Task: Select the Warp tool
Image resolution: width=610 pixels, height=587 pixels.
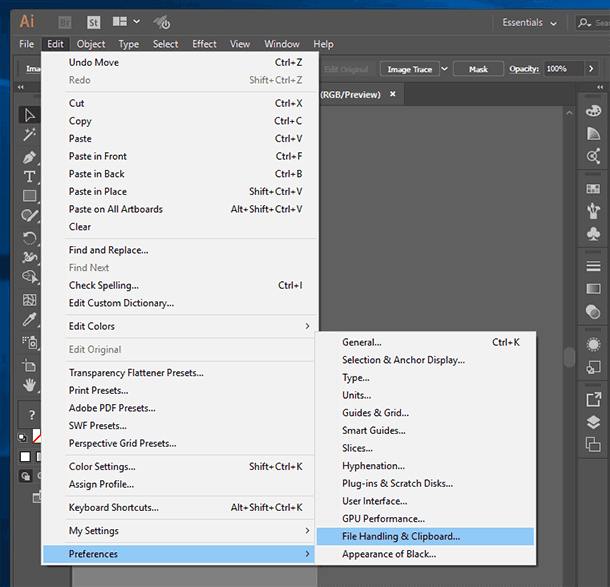Action: click(29, 257)
